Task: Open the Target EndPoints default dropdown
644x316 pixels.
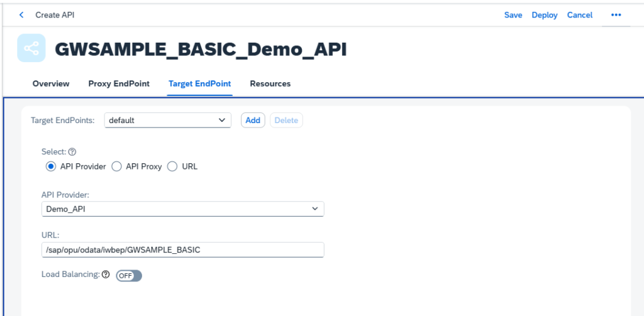Action: (168, 120)
